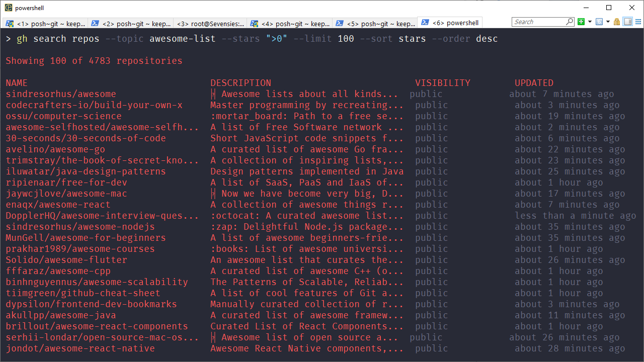This screenshot has height=362, width=644.
Task: Click the NAME column header
Action: pos(17,83)
